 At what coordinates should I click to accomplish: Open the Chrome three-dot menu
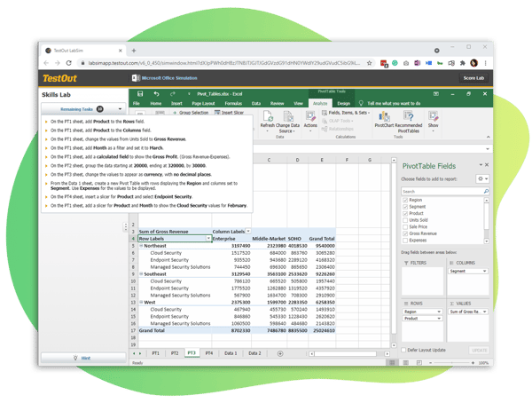pos(486,63)
